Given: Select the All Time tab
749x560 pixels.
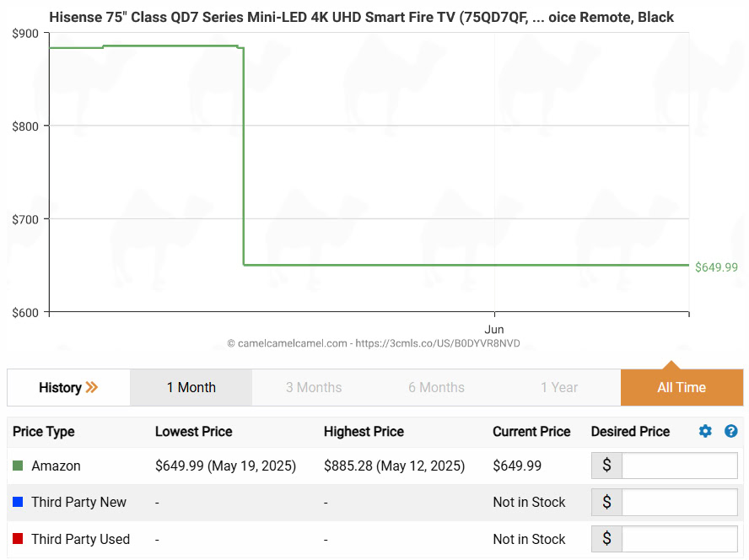Looking at the screenshot, I should click(x=682, y=388).
